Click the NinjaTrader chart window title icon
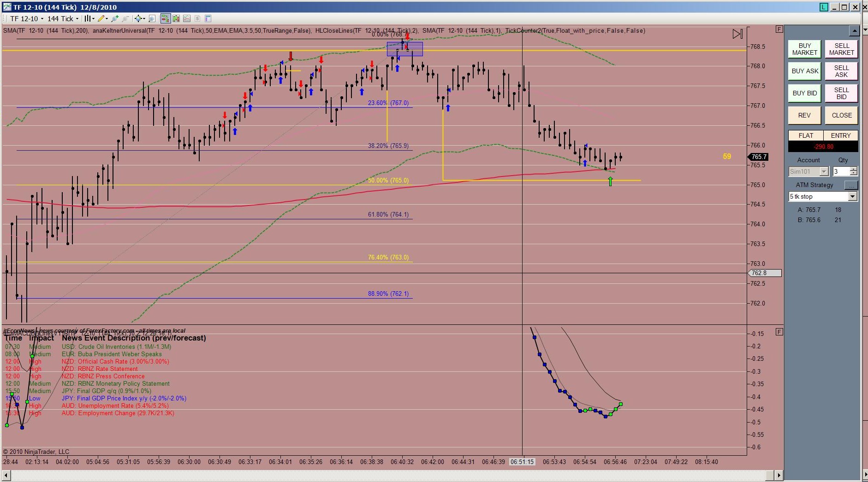Image resolution: width=868 pixels, height=482 pixels. [7, 7]
